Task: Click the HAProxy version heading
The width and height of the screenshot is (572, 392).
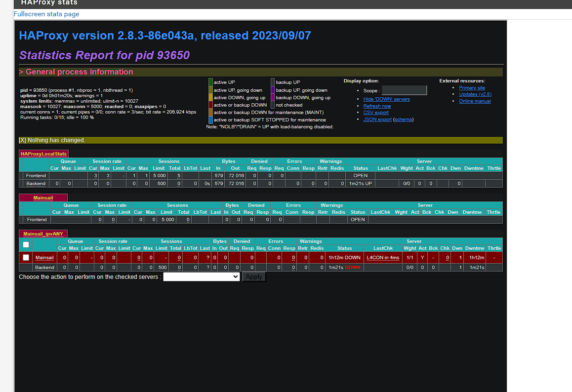Action: pos(165,36)
